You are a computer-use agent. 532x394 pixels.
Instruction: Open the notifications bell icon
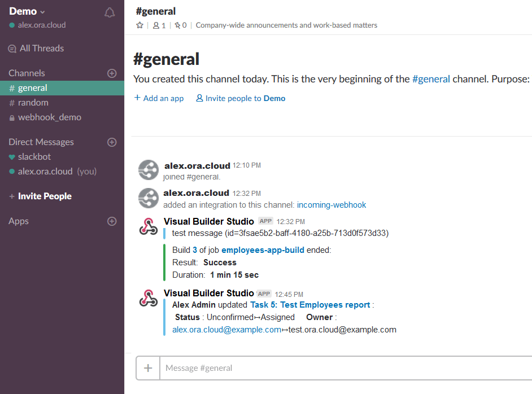(109, 12)
